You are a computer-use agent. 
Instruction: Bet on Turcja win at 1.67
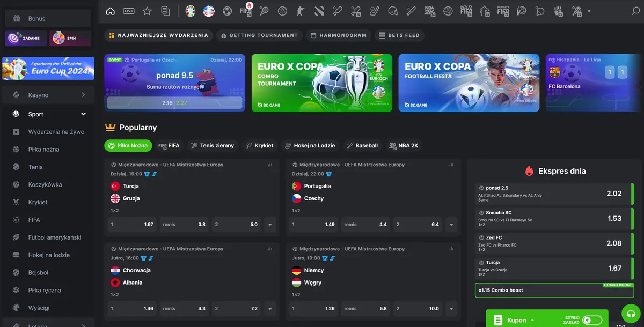[133, 225]
